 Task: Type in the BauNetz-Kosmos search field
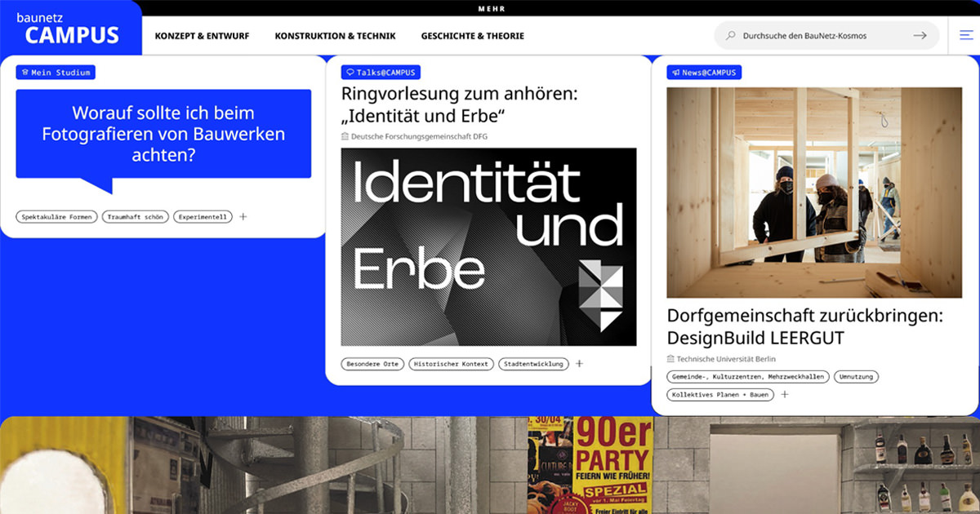[x=817, y=36]
